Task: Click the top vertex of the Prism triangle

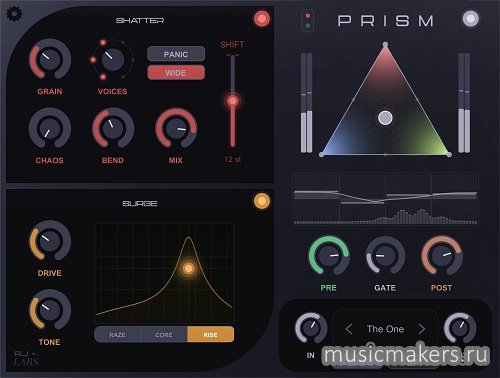Action: pyautogui.click(x=385, y=44)
